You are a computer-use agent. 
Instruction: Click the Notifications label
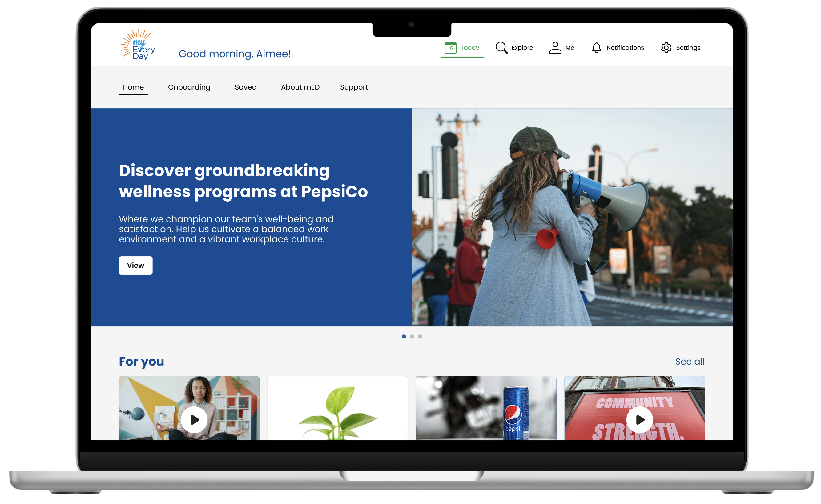point(625,48)
